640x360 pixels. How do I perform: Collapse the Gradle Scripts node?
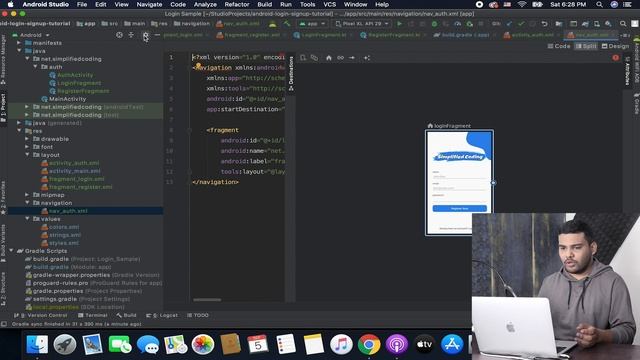click(11, 251)
